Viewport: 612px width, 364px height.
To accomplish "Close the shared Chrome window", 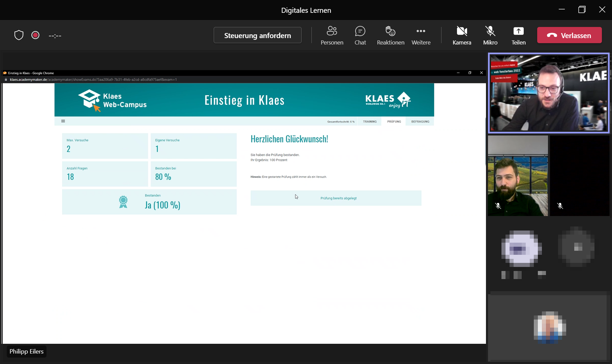I will [482, 73].
